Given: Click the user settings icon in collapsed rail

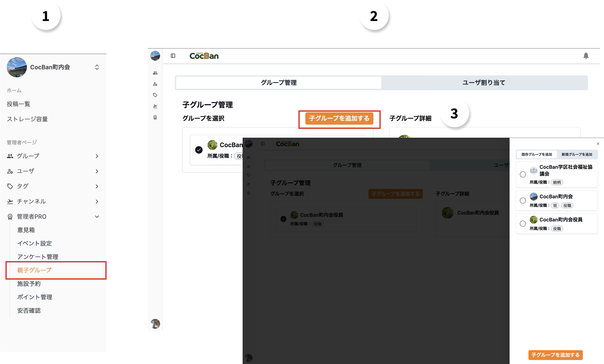Looking at the screenshot, I should coord(155,84).
